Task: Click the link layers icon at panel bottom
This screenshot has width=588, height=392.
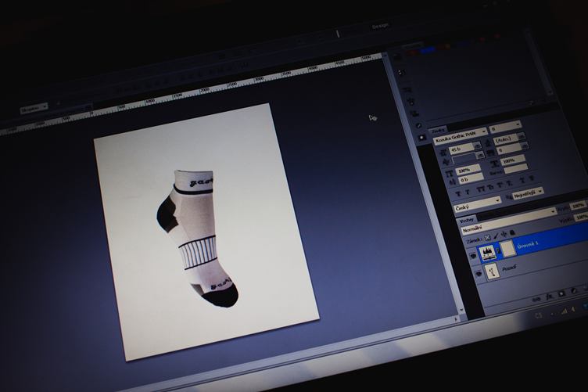Action: tap(536, 300)
